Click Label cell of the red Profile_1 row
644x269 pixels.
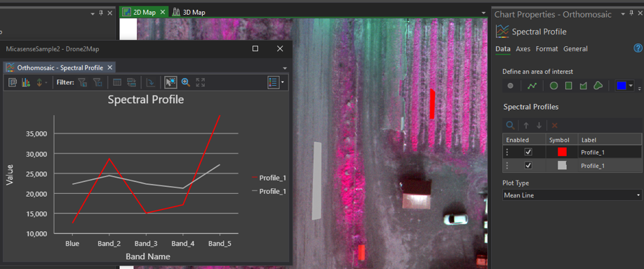pyautogui.click(x=610, y=152)
